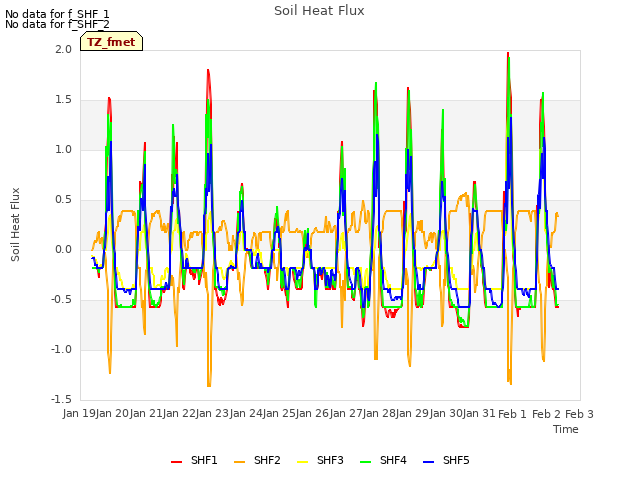The height and width of the screenshot is (480, 640).
Task: Click the -1.0 y-axis tick label
Action: pos(61,349)
